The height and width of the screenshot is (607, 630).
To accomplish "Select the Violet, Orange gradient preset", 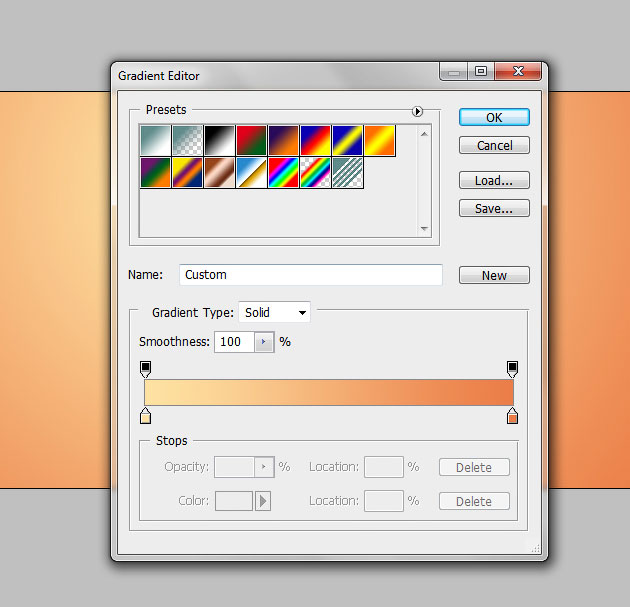I will point(284,140).
